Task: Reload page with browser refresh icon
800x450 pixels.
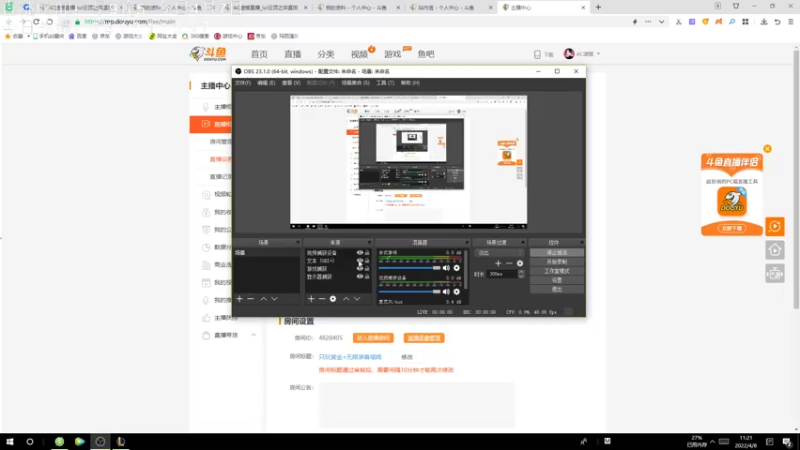Action: tap(36, 22)
